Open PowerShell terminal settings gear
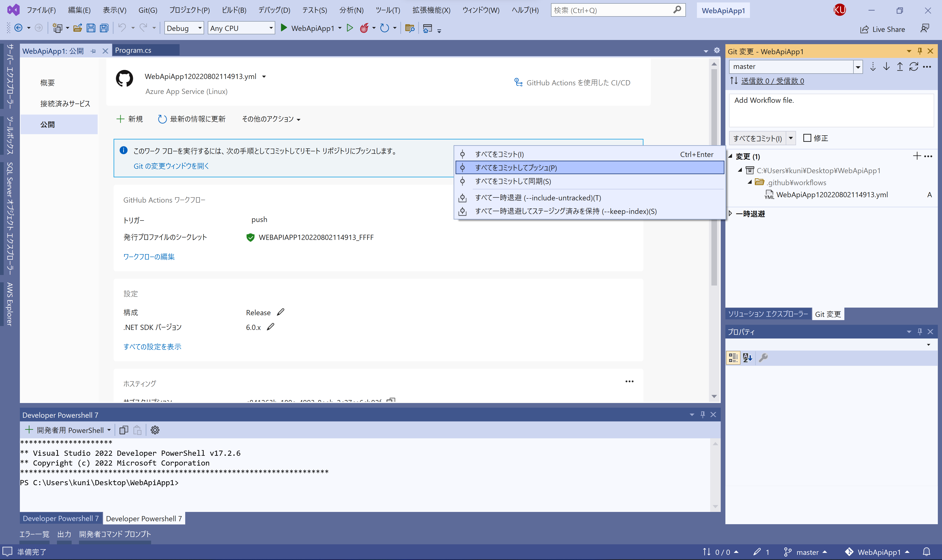This screenshot has height=560, width=942. (x=155, y=430)
